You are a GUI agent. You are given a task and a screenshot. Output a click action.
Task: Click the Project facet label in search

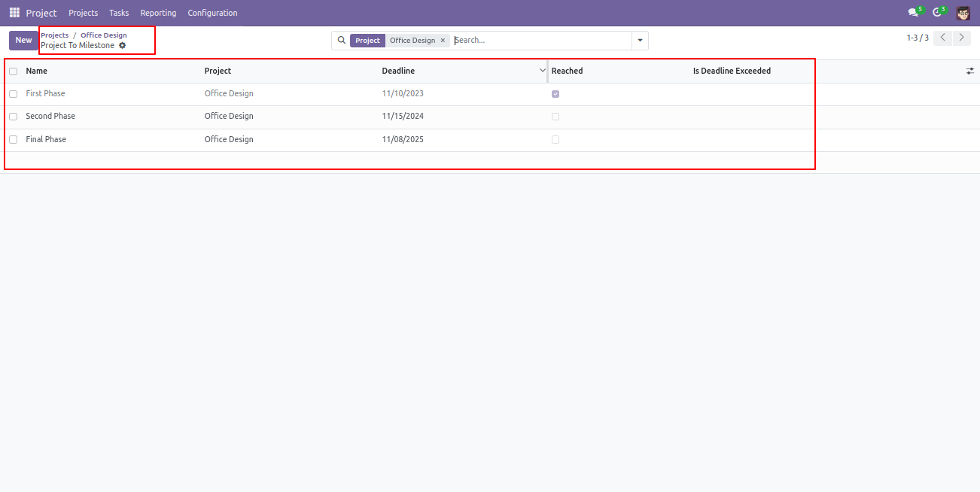click(x=367, y=41)
